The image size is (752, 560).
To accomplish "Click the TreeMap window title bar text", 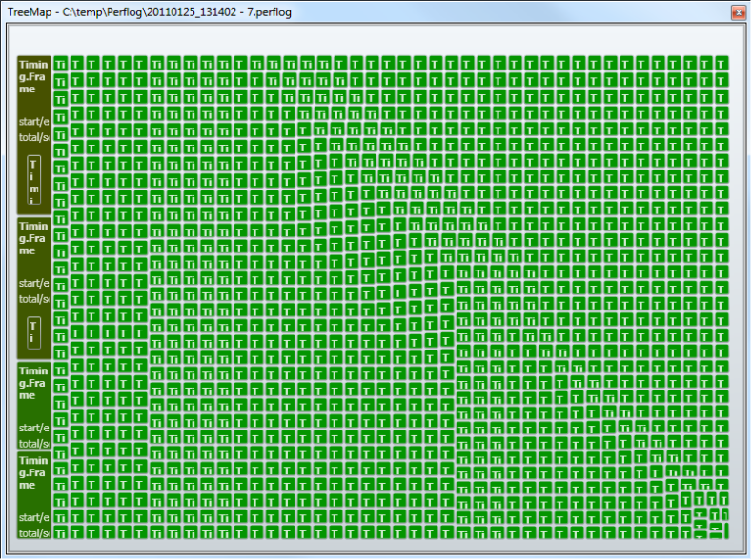I will [x=150, y=12].
